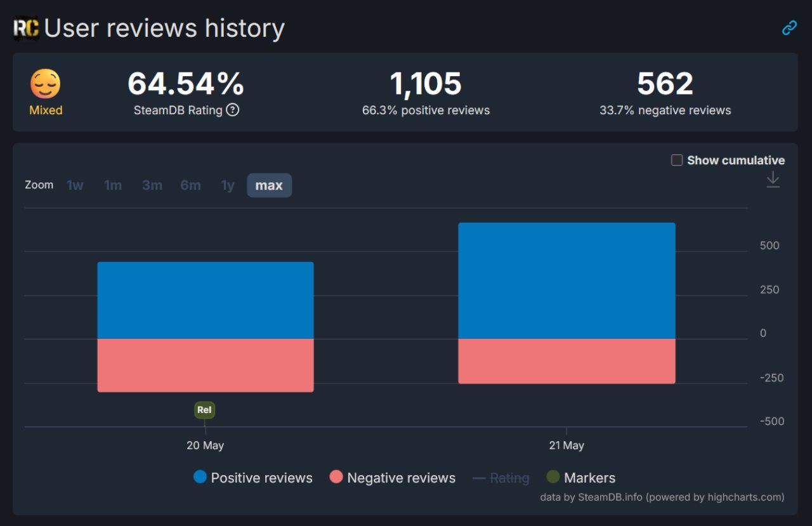The height and width of the screenshot is (526, 812).
Task: Click the Mixed rating emoji face
Action: coord(46,84)
